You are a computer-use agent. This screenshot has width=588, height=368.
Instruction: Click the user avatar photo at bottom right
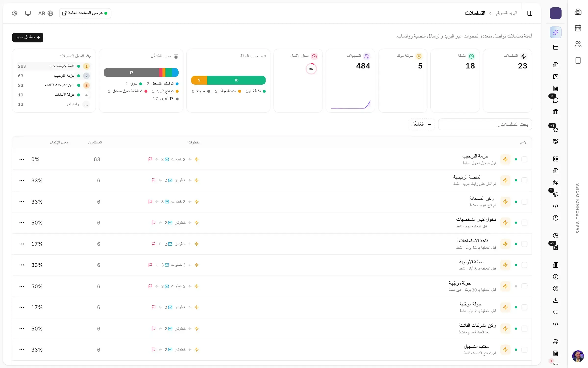click(578, 356)
